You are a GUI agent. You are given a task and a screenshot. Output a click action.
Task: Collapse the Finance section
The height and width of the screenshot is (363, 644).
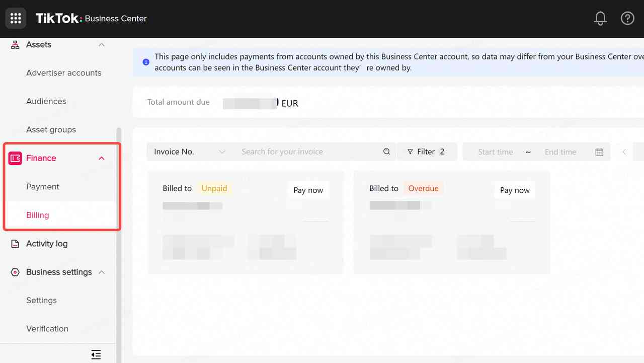(101, 158)
